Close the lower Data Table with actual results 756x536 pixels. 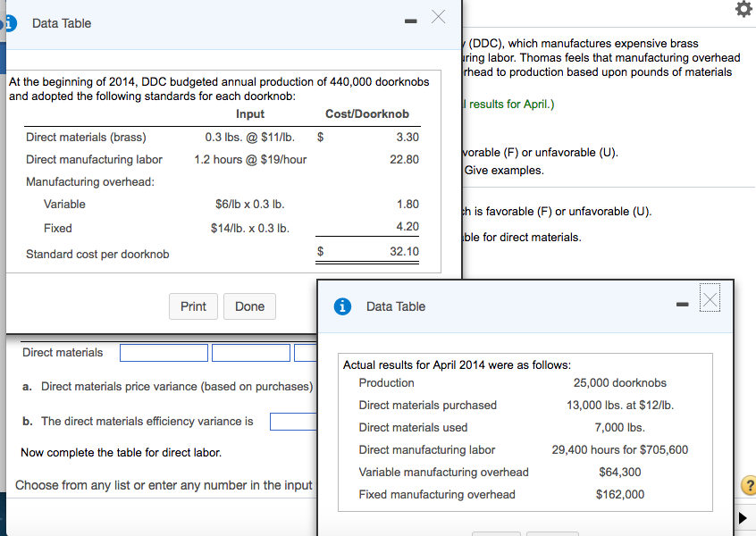click(710, 300)
